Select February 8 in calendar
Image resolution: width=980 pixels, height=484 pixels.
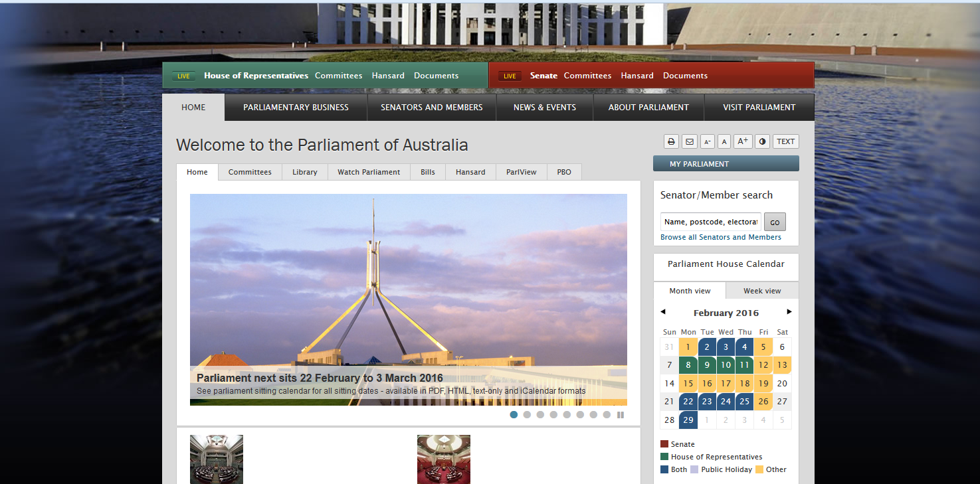point(688,365)
